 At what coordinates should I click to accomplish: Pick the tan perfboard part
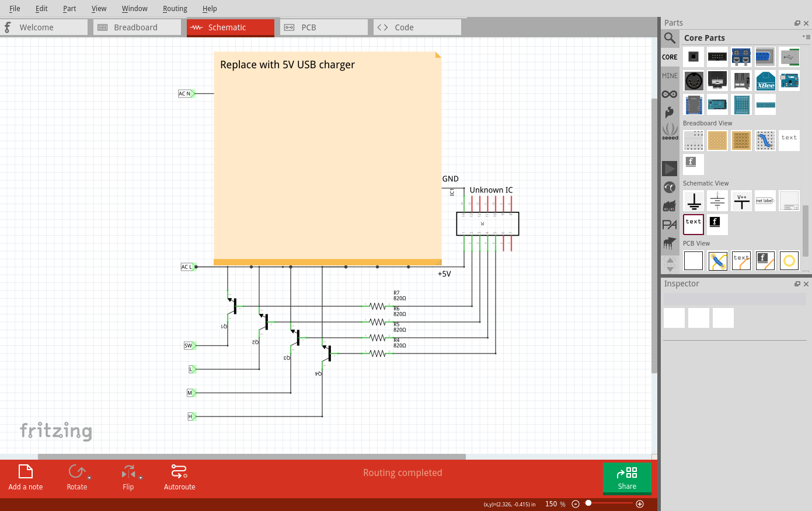(x=717, y=141)
